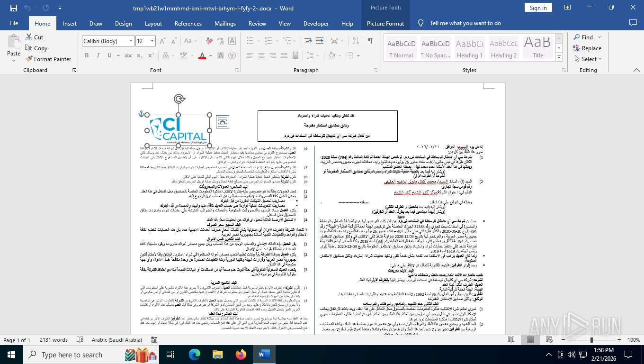Click the zoom slider handle

[591, 340]
